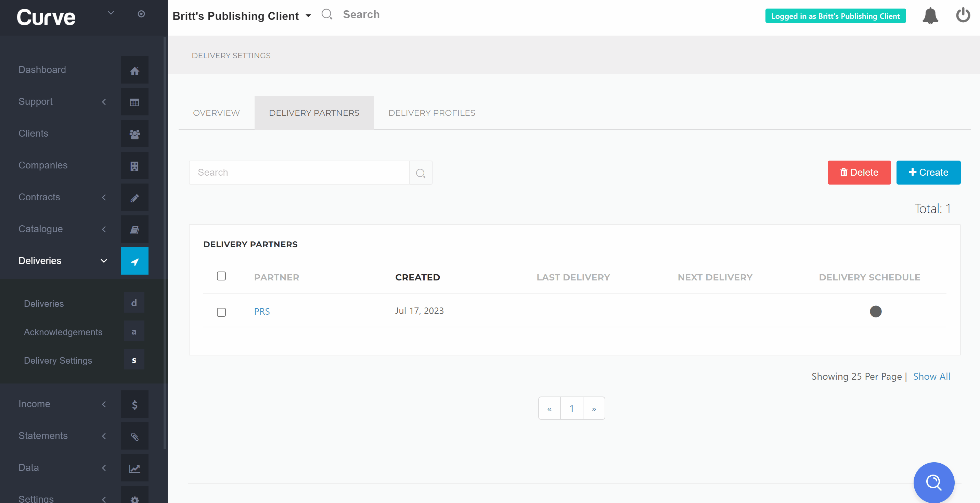Expand the Contracts sidebar menu
The height and width of the screenshot is (503, 980).
point(61,197)
